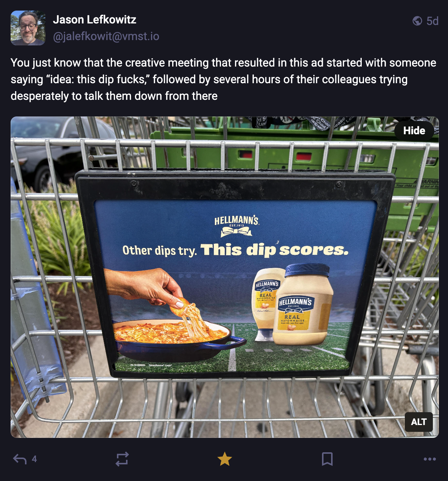448x481 pixels.
Task: Show the image description via ALT badge
Action: [419, 422]
